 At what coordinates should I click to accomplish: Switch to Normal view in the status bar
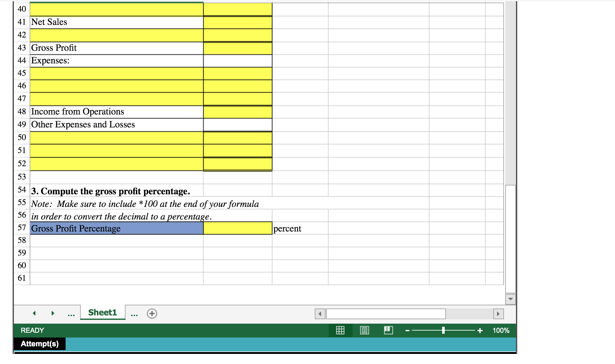[340, 330]
